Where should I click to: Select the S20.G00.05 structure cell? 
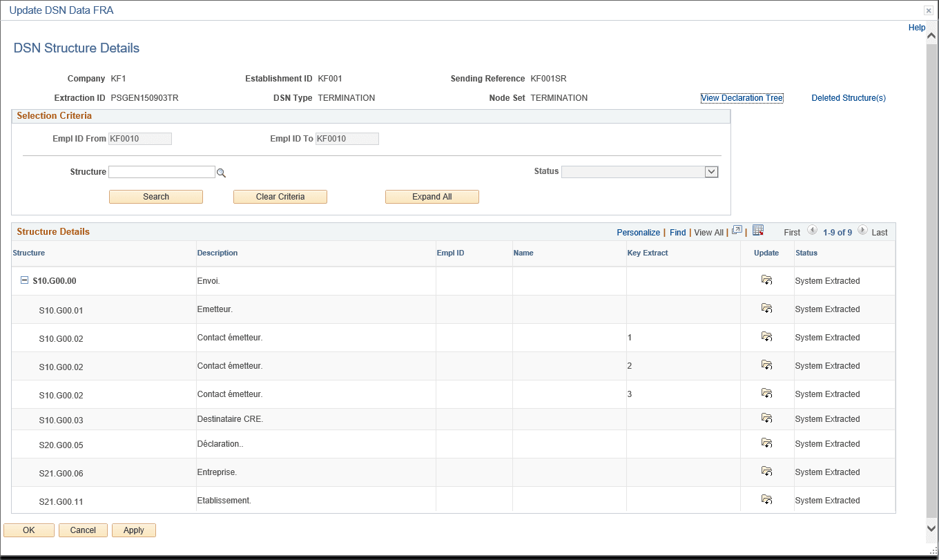coord(61,445)
